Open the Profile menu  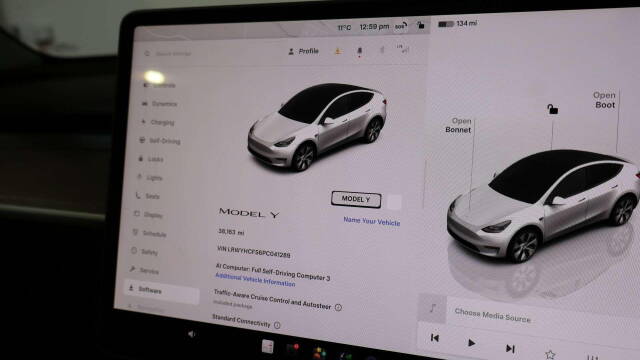303,51
